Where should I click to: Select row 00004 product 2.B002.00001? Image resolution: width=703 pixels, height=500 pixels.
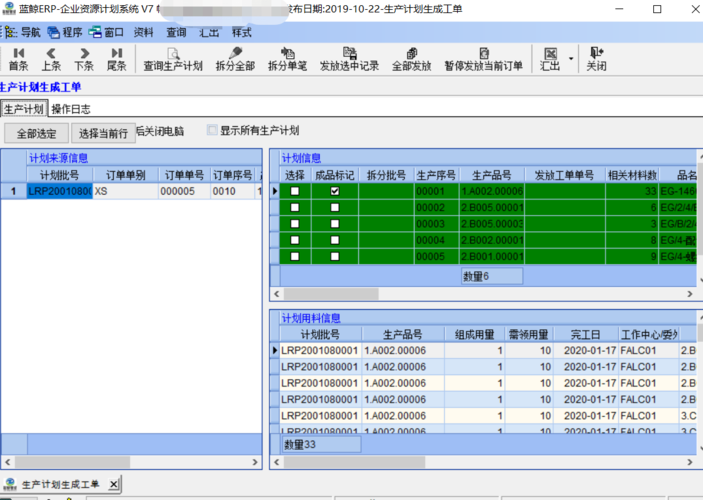[x=492, y=240]
